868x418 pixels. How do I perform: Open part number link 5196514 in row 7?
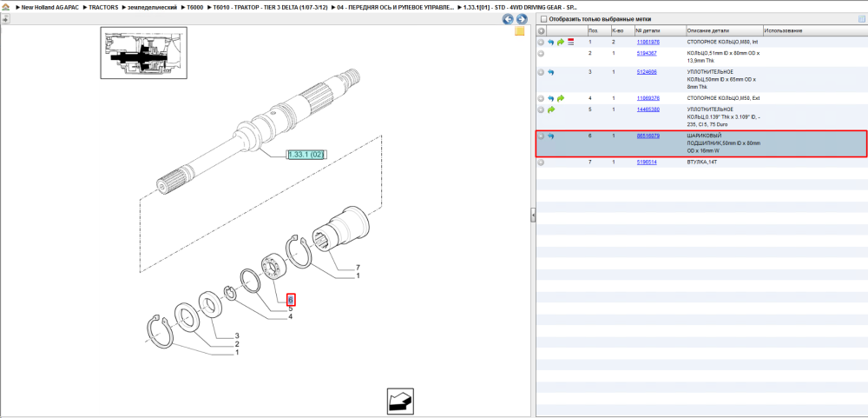pos(647,163)
